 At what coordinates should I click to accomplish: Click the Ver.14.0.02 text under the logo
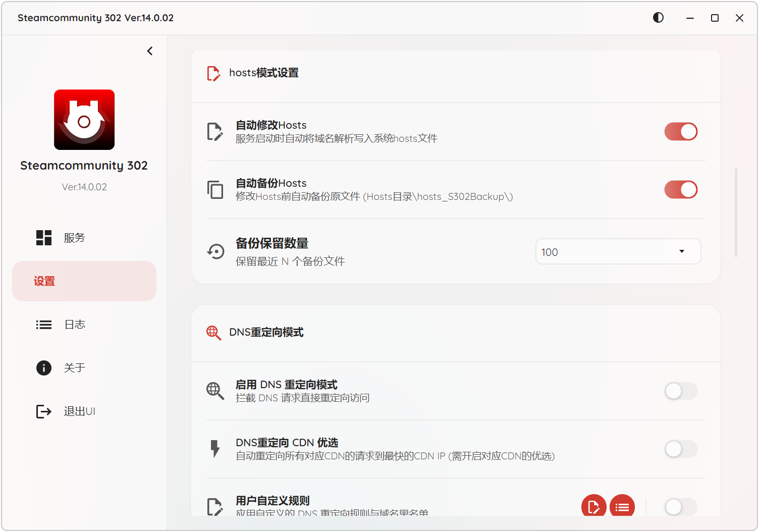click(x=84, y=187)
